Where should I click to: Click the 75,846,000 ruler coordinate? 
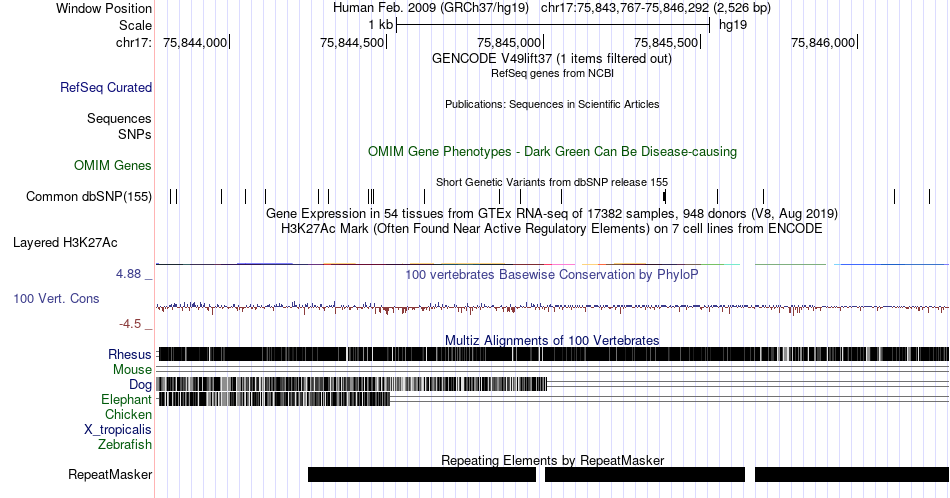[x=823, y=42]
